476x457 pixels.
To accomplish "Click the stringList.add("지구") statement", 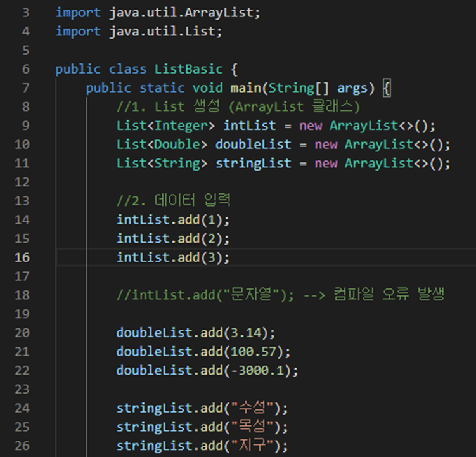I will coord(202,446).
